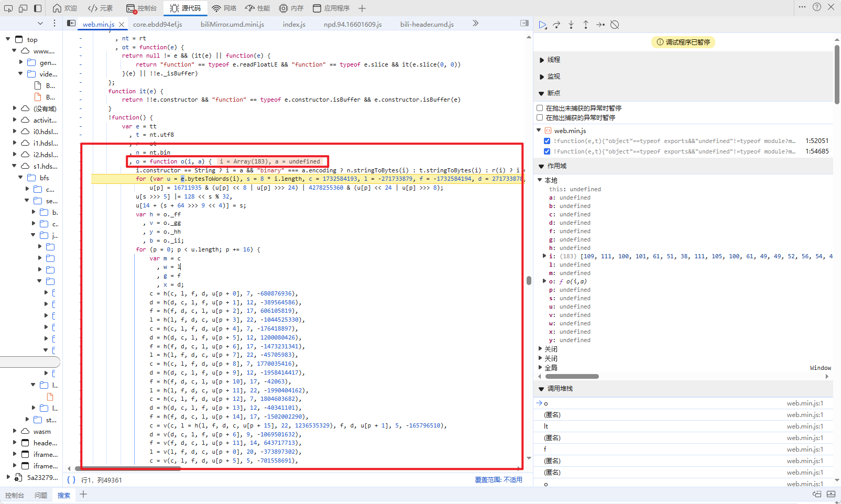Expand the wasm tree node
This screenshot has width=841, height=504.
click(x=15, y=431)
